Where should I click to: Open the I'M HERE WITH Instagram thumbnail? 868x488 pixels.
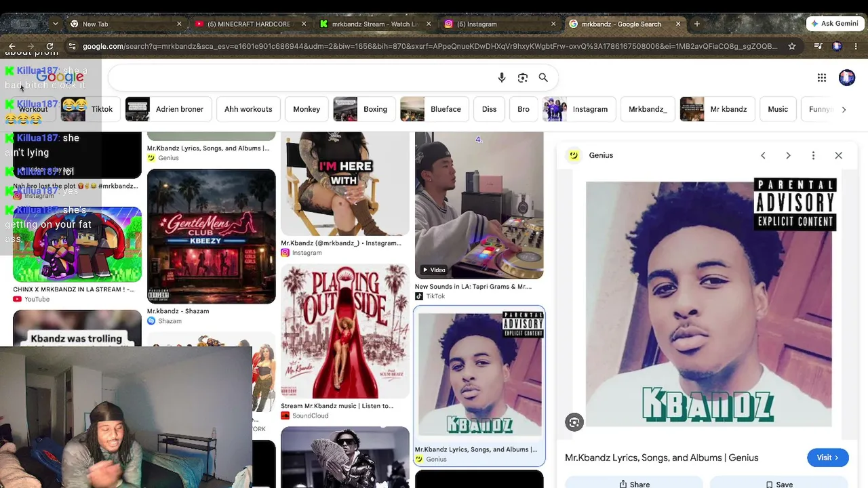[345, 184]
